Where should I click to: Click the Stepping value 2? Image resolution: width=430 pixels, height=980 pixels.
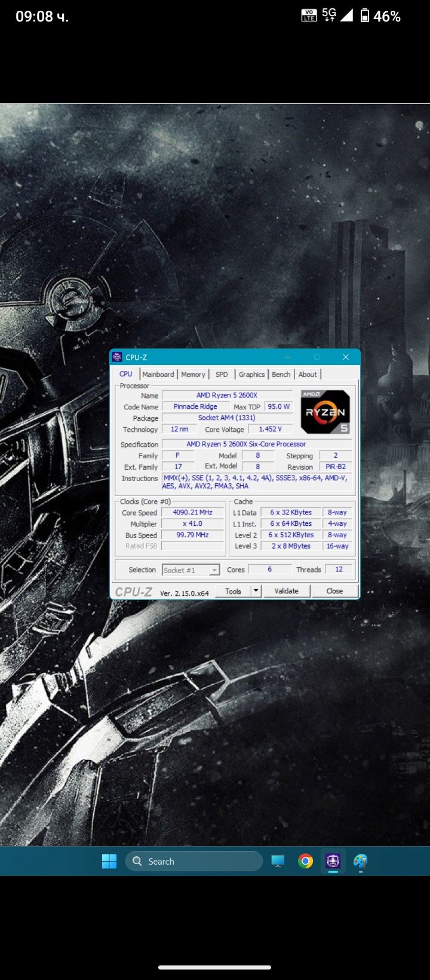tap(336, 455)
